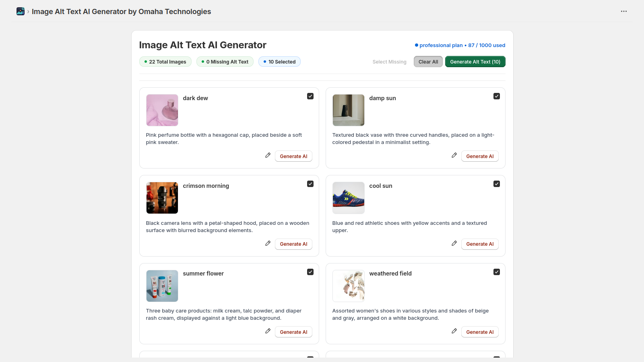The image size is (644, 362).
Task: Edit alt text for damp sun
Action: click(x=454, y=155)
